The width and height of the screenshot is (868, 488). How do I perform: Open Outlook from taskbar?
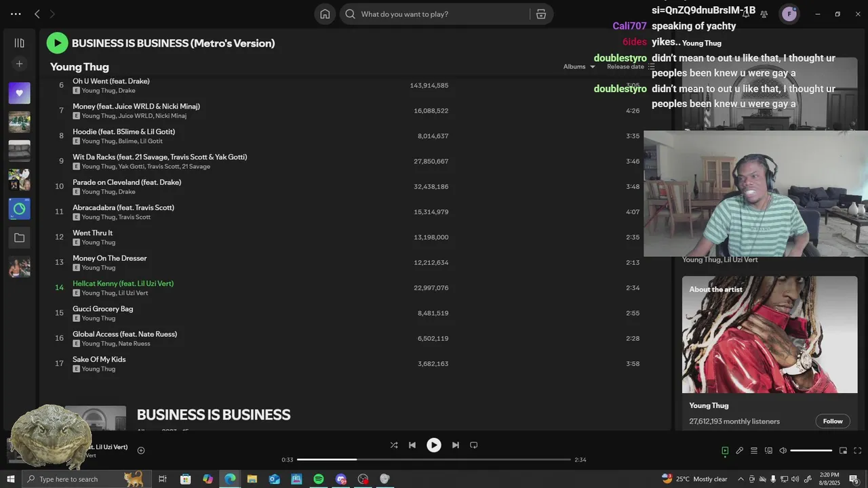pos(274,479)
